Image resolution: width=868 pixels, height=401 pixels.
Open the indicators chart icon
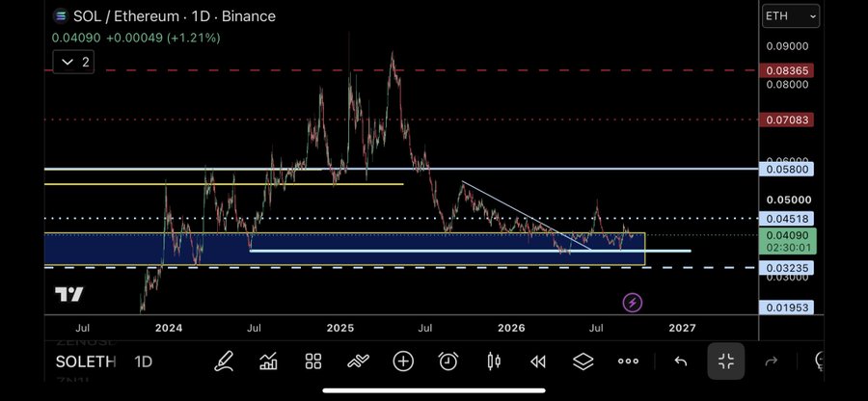tap(268, 361)
